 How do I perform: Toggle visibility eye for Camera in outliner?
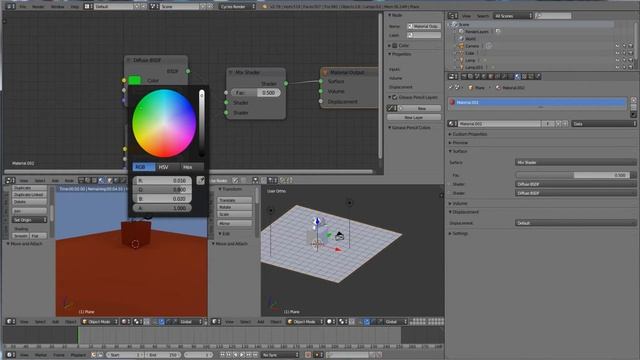pyautogui.click(x=617, y=46)
